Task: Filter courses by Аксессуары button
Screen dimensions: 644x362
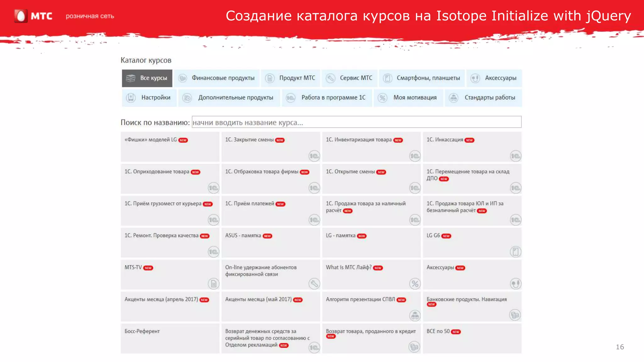Action: (494, 78)
